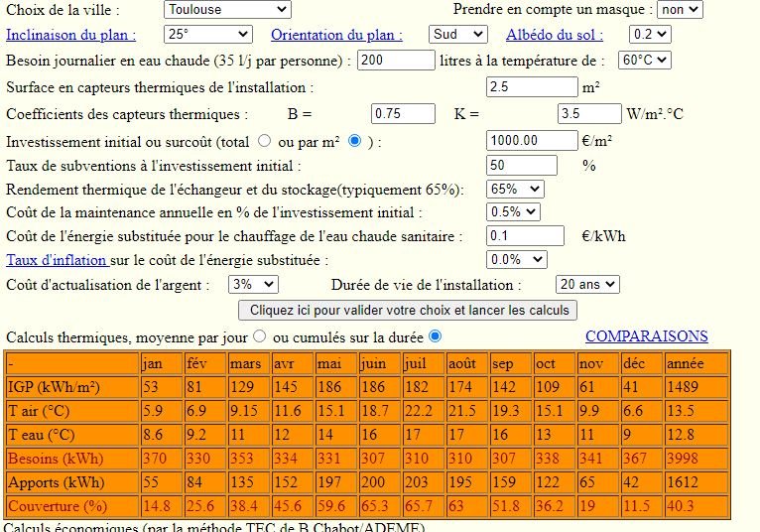This screenshot has height=532, width=760.
Task: Select the 'ou cumulés sur la durée' radio button
Action: point(436,336)
